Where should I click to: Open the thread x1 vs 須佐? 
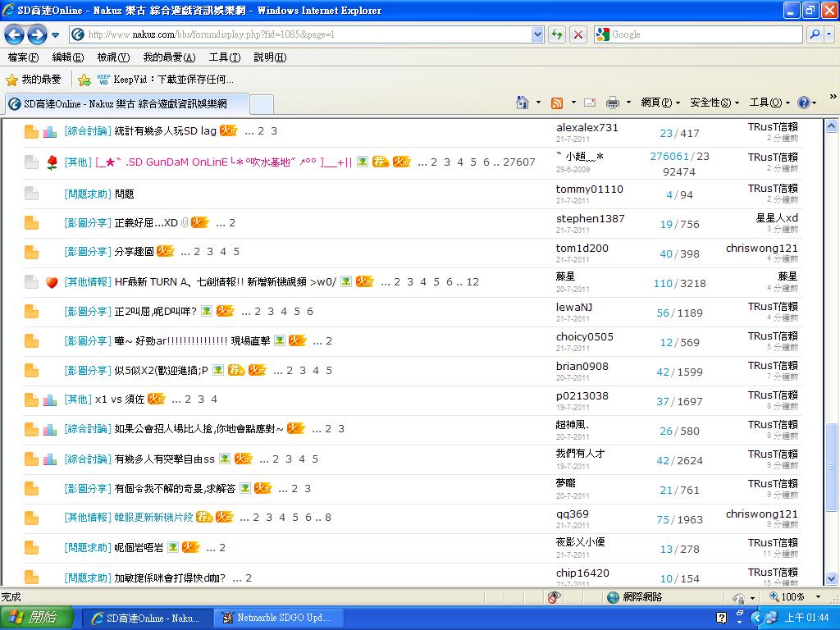[x=120, y=399]
